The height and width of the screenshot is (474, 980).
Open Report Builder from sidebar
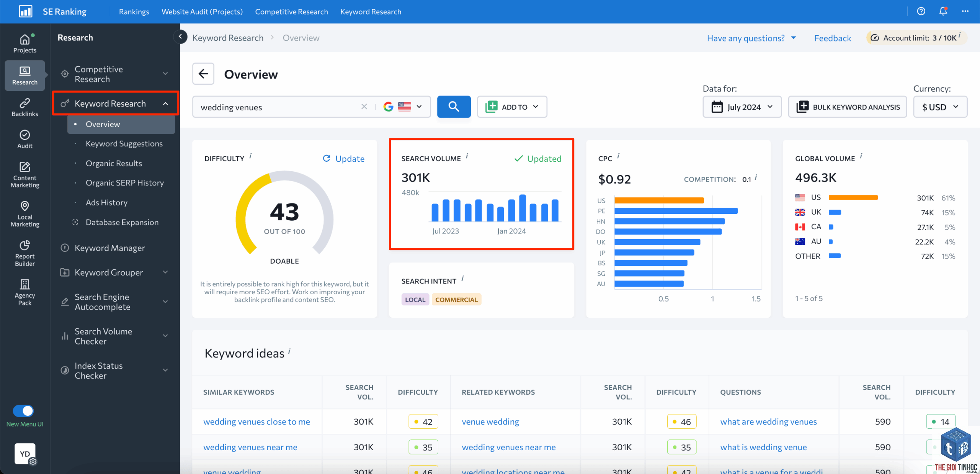[25, 253]
